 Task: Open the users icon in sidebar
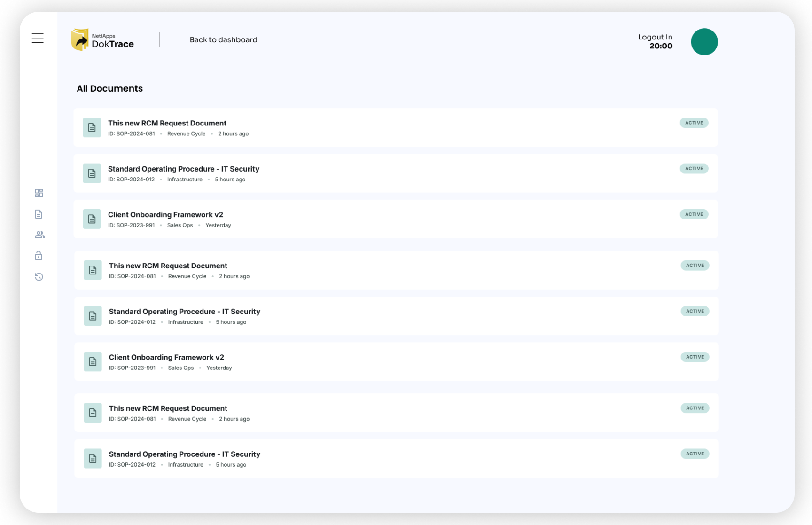39,235
